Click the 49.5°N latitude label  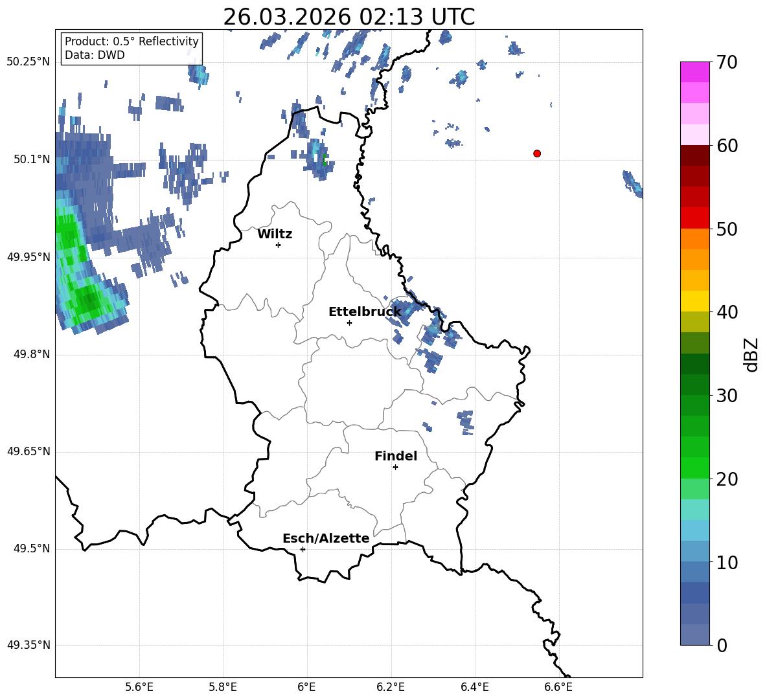(32, 548)
